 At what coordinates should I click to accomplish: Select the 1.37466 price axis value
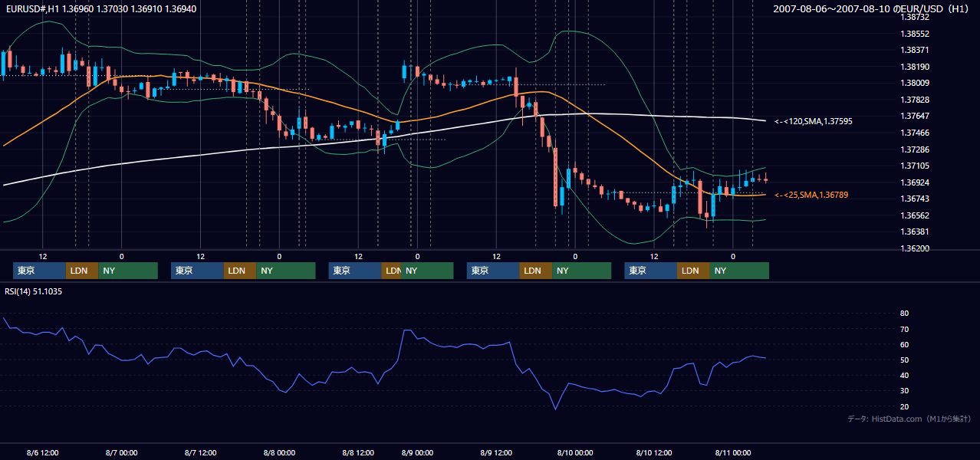point(915,133)
